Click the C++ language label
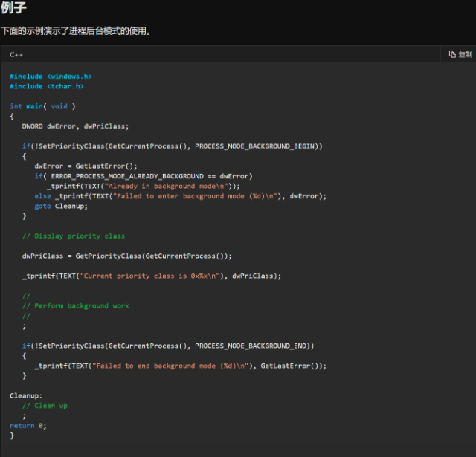Viewport: 476px width, 457px height. (x=16, y=54)
